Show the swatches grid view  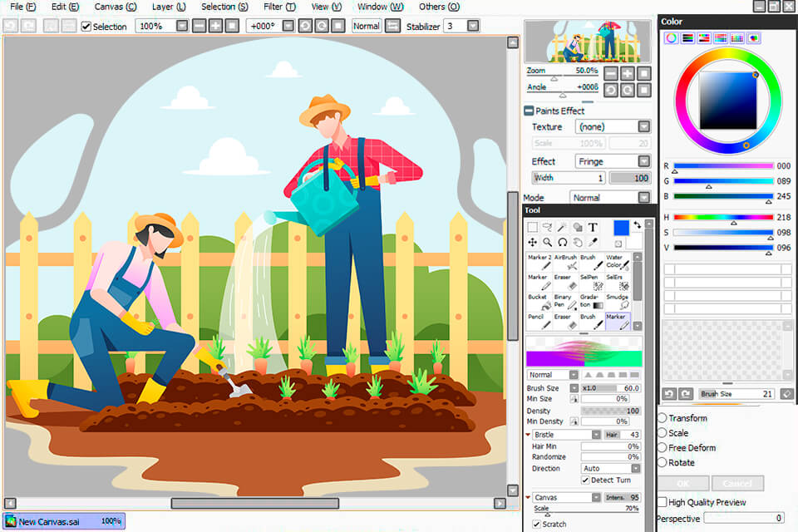tap(737, 38)
